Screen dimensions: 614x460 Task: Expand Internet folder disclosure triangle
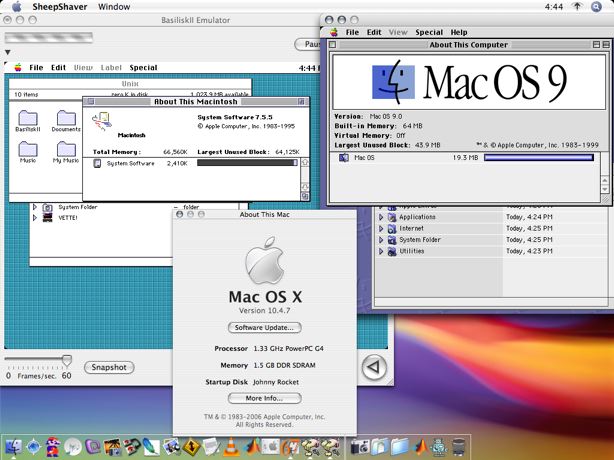pos(381,229)
